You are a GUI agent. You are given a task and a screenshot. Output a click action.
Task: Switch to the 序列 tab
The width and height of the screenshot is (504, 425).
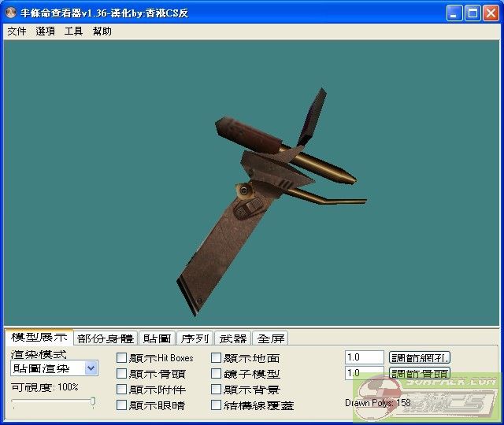(195, 338)
